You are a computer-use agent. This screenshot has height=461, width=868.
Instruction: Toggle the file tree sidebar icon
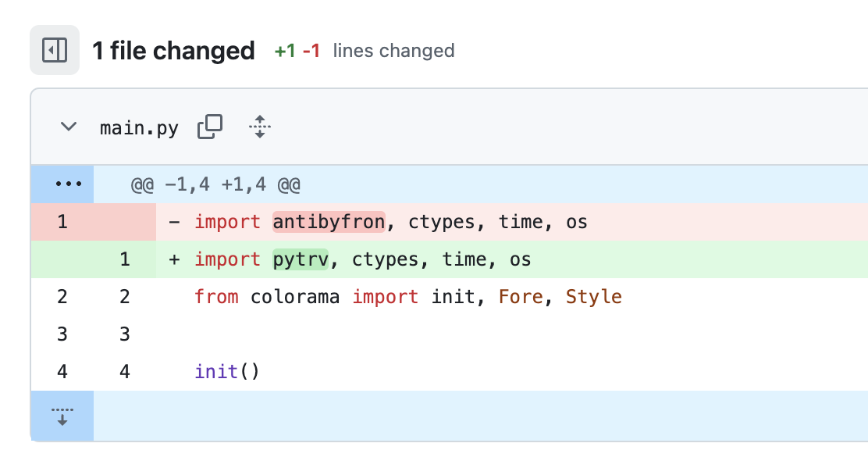(x=55, y=51)
